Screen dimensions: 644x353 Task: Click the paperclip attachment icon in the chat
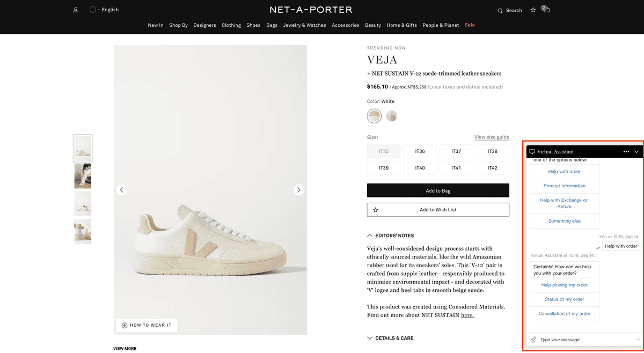point(533,339)
